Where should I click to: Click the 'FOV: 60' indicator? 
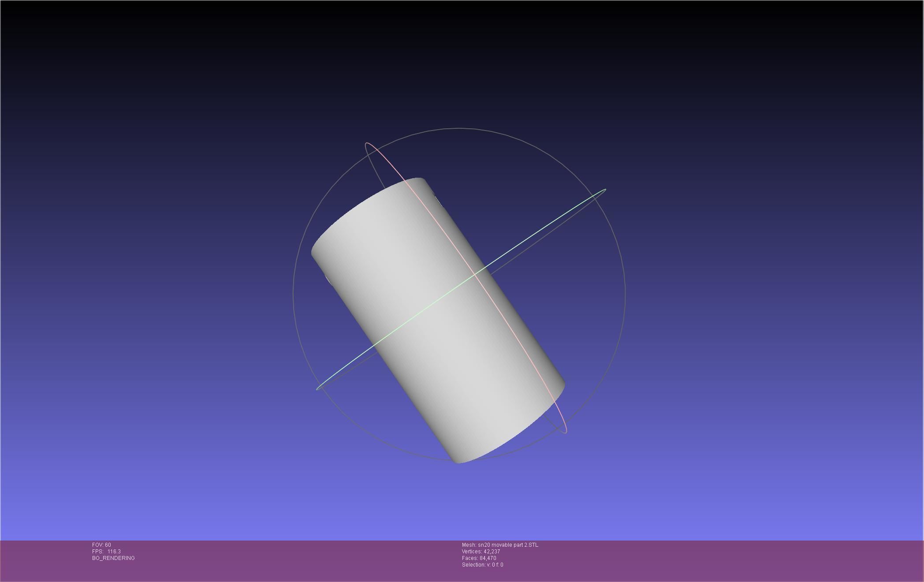pyautogui.click(x=101, y=545)
